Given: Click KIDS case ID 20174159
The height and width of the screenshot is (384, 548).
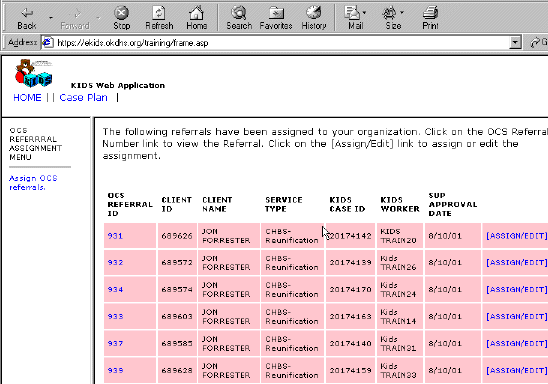Looking at the screenshot, I should pyautogui.click(x=350, y=370).
